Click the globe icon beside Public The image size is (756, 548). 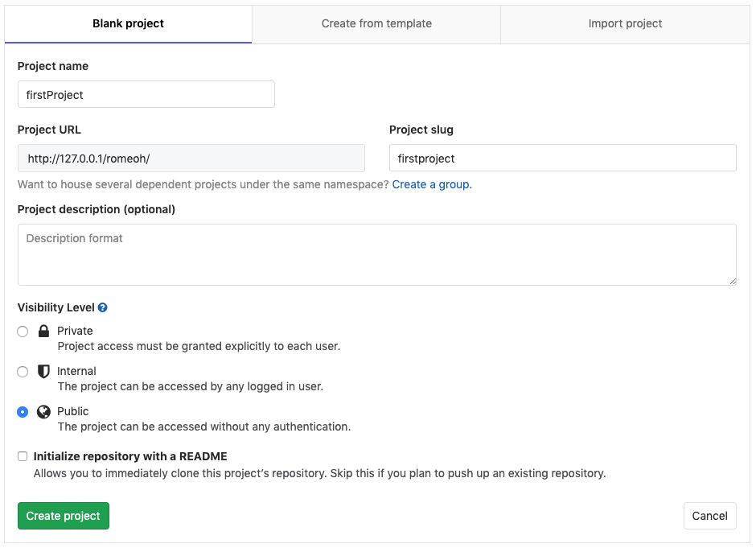tap(43, 411)
